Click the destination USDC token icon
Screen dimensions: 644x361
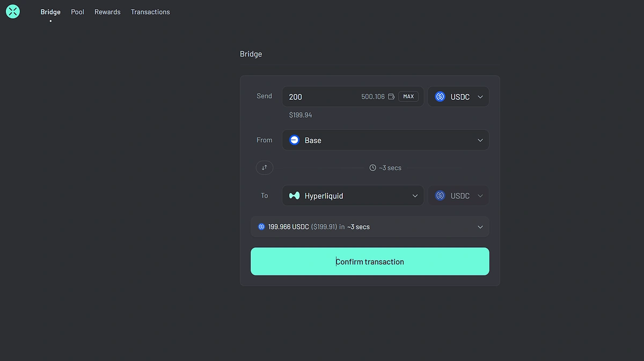click(440, 196)
